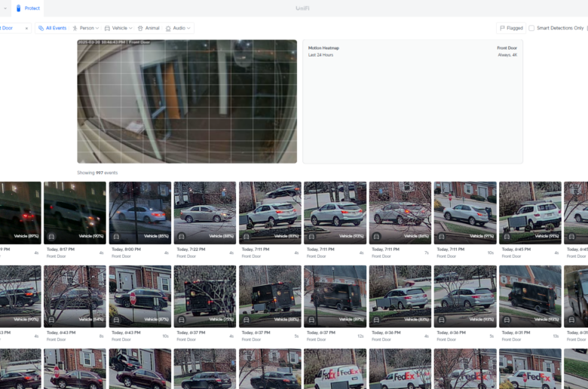Click the 'Today, 8:00 PM' timestamp

[126, 250]
